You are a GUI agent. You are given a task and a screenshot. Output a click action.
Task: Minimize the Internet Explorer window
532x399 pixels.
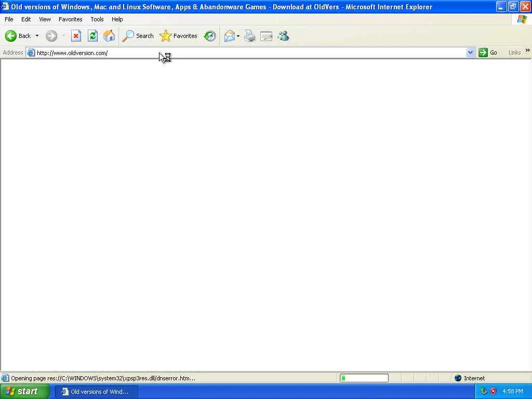click(501, 6)
